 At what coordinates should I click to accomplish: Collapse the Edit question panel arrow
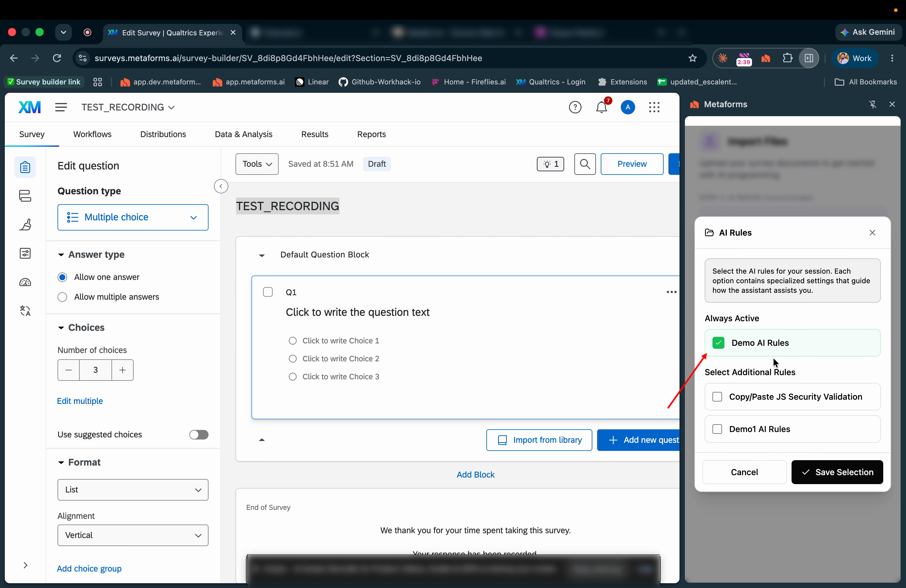click(x=221, y=186)
